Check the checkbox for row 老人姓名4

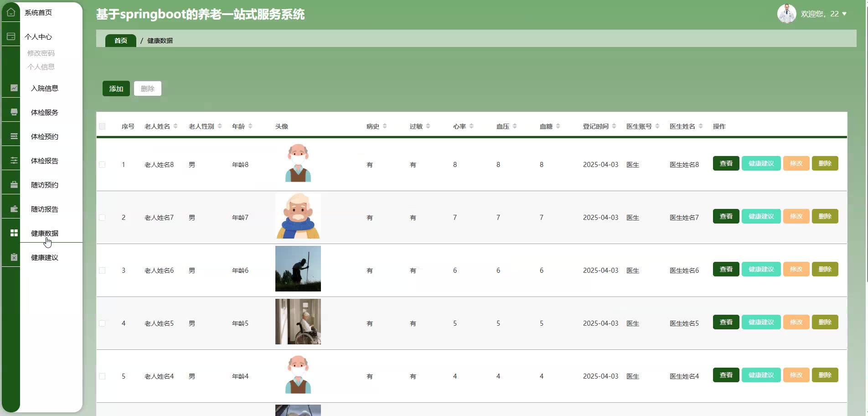coord(102,376)
